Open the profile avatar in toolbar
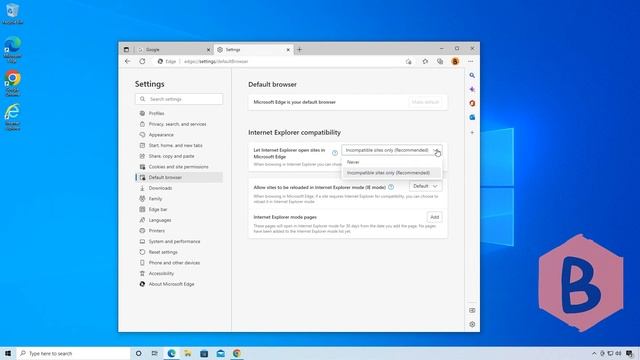Image resolution: width=640 pixels, height=360 pixels. coord(455,61)
